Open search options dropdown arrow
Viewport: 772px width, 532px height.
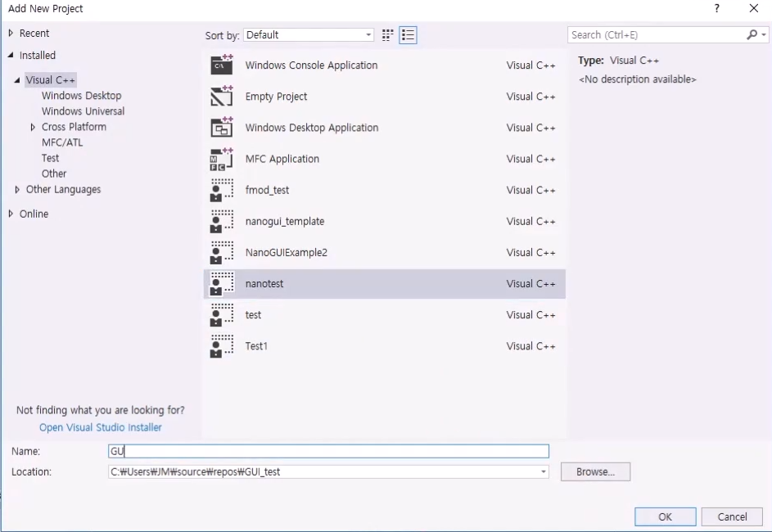coord(763,34)
